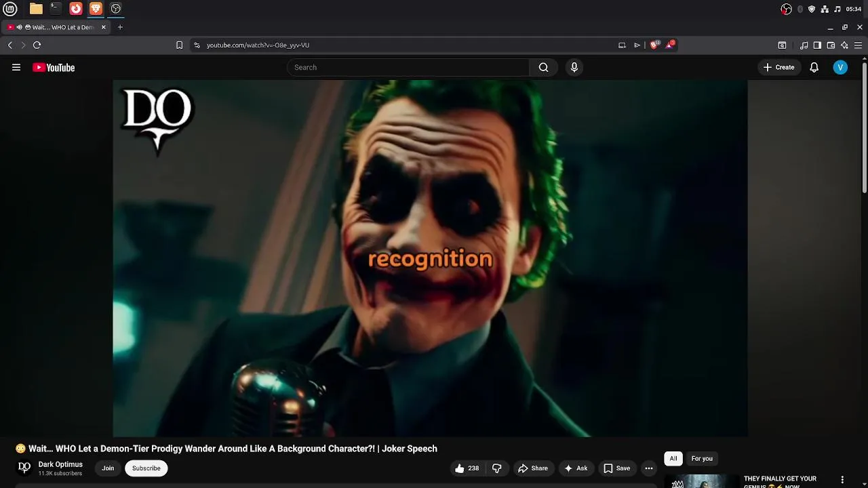868x488 pixels.
Task: Go back to the previous page
Action: pos(10,45)
